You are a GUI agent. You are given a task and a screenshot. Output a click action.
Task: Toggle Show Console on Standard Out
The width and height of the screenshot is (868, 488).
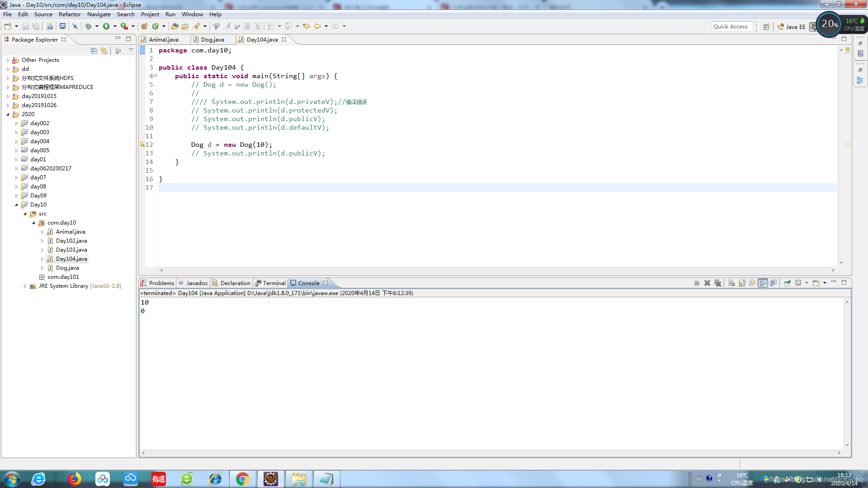pyautogui.click(x=763, y=283)
